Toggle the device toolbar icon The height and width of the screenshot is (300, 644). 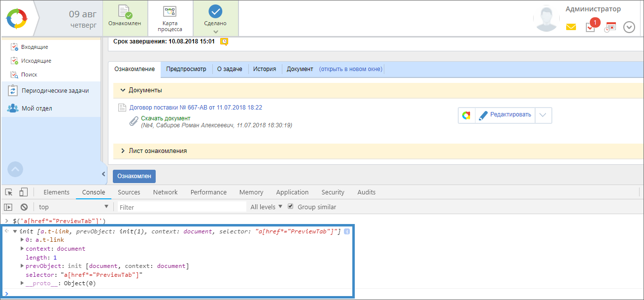click(x=23, y=192)
